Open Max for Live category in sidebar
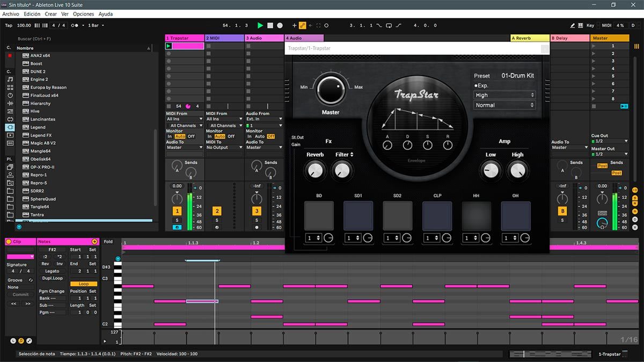This screenshot has height=362, width=644. click(x=10, y=120)
